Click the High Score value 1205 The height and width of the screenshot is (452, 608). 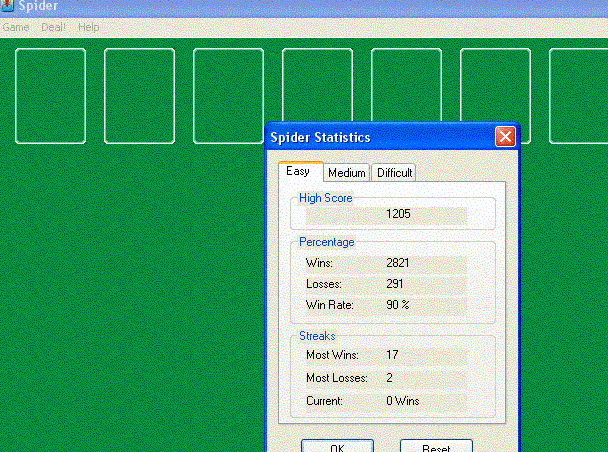[398, 214]
